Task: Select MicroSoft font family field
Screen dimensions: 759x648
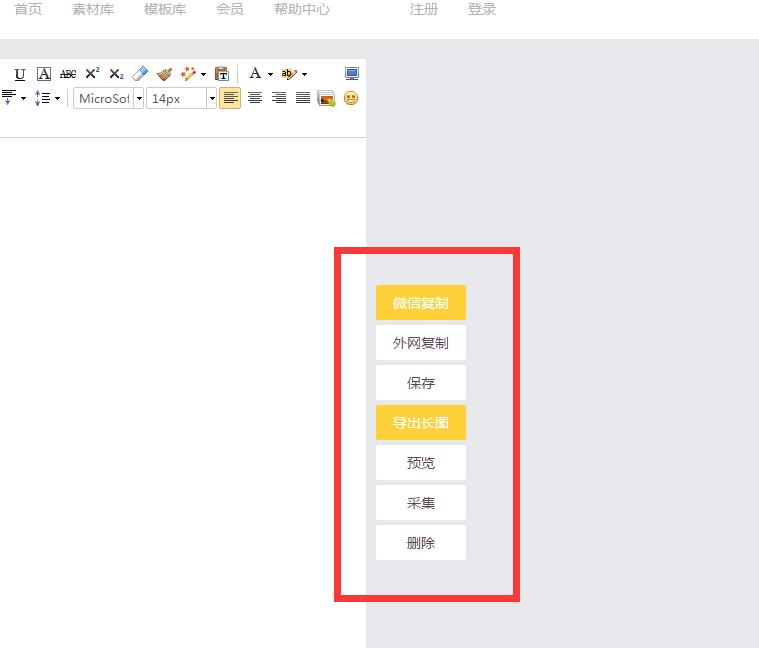Action: (104, 98)
